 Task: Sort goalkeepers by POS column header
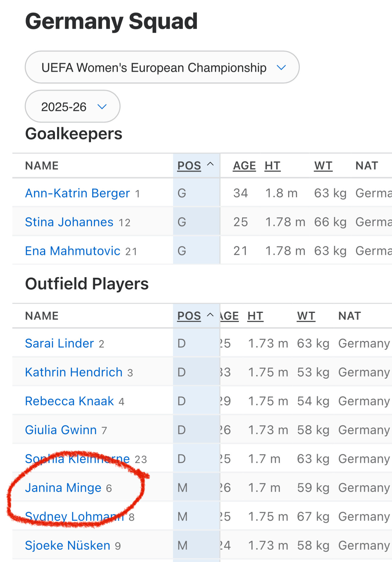click(x=189, y=166)
